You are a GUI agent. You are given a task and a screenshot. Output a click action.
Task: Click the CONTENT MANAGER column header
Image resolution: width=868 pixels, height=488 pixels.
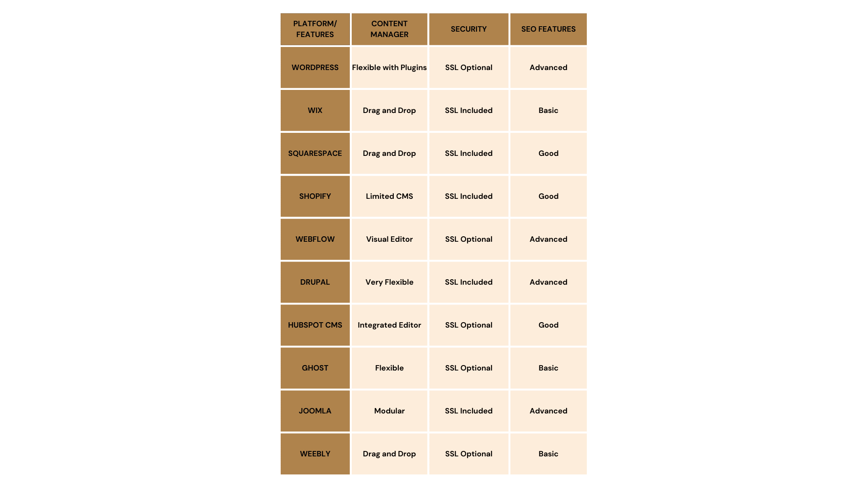tap(389, 28)
